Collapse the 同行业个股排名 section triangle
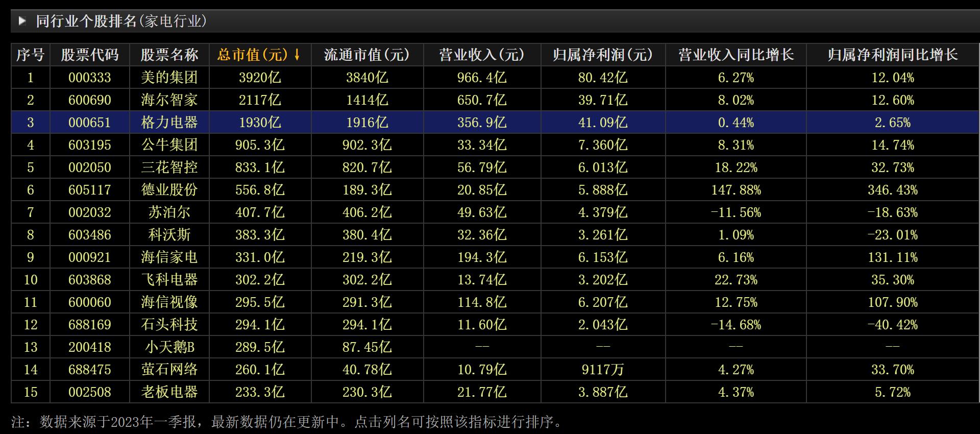The height and width of the screenshot is (434, 980). [22, 21]
